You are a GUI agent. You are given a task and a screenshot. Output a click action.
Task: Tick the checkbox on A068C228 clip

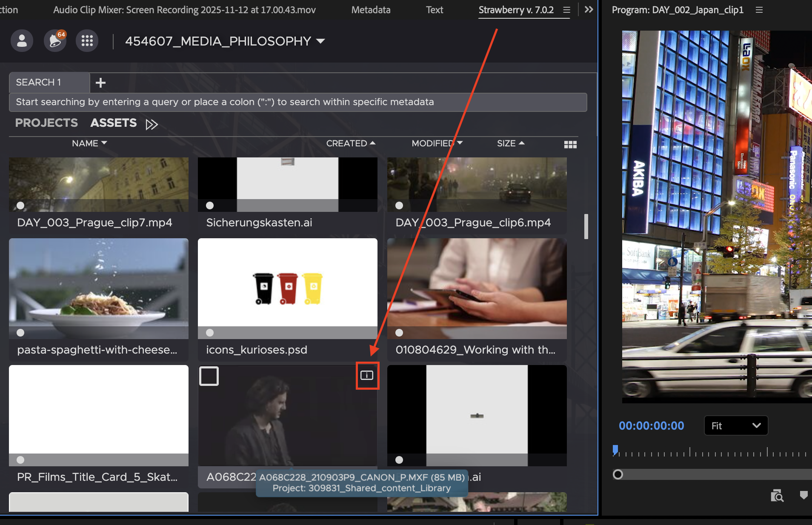209,376
